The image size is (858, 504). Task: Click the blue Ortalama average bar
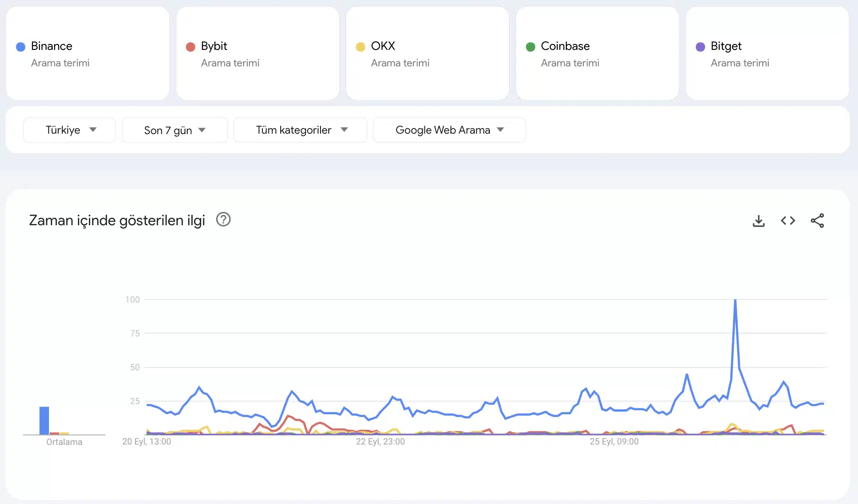(x=44, y=420)
